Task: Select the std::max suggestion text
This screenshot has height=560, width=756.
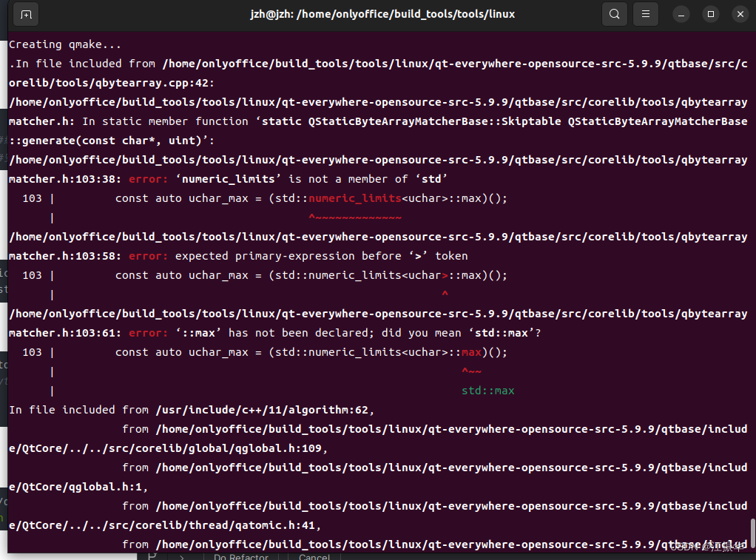Action: (x=487, y=390)
